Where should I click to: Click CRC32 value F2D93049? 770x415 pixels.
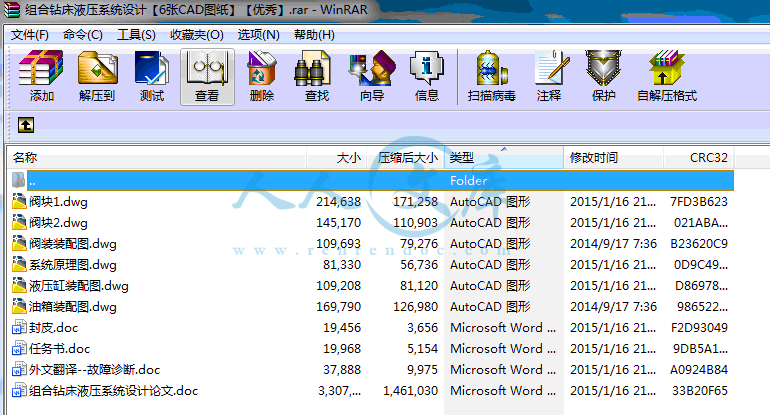pyautogui.click(x=699, y=328)
